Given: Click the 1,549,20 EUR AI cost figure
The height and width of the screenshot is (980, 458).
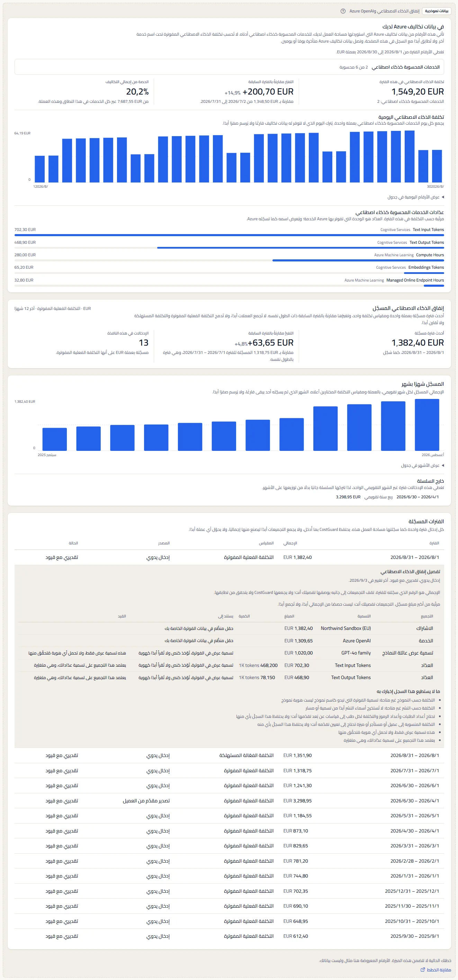Looking at the screenshot, I should coord(417,92).
